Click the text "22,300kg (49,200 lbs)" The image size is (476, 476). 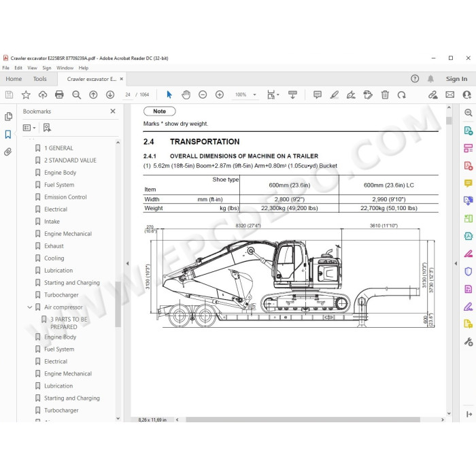289,208
